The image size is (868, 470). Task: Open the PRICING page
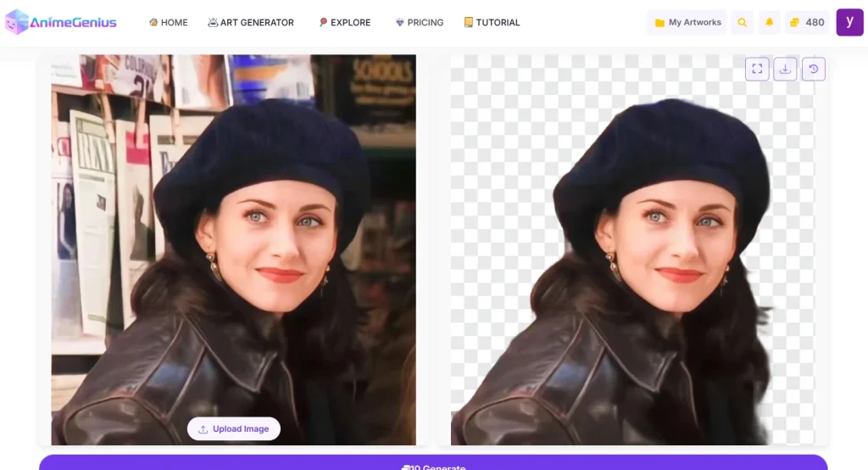[x=420, y=23]
